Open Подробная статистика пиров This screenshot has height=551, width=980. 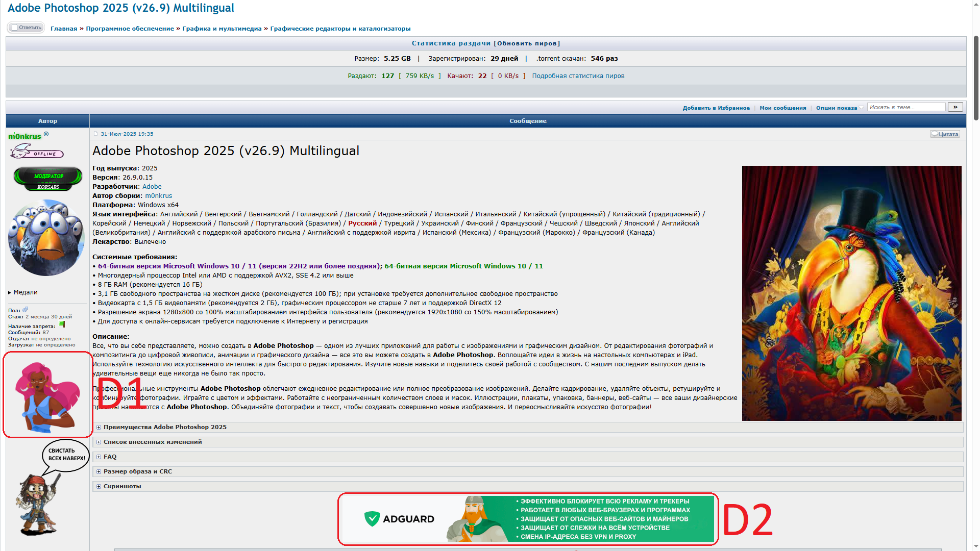[578, 76]
